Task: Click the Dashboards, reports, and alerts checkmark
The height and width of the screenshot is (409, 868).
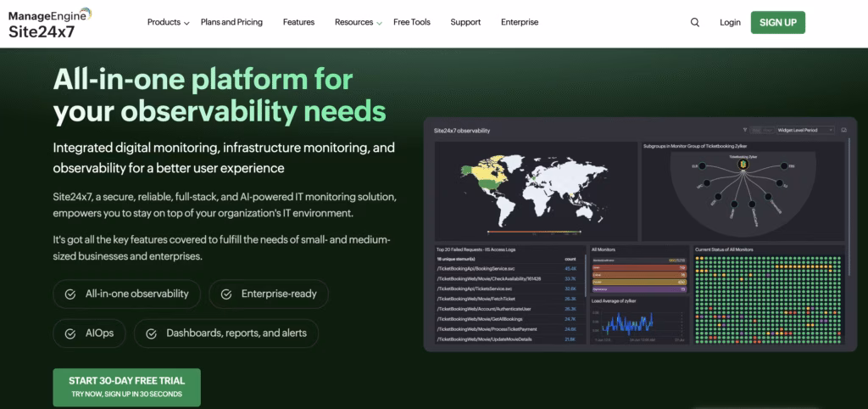Action: [151, 333]
